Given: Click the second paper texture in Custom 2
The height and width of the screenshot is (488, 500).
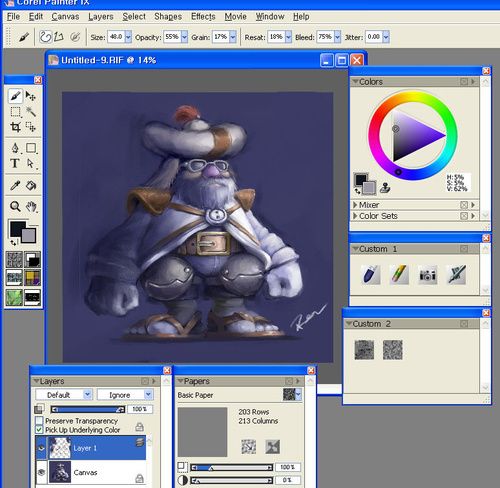Looking at the screenshot, I should pyautogui.click(x=393, y=350).
